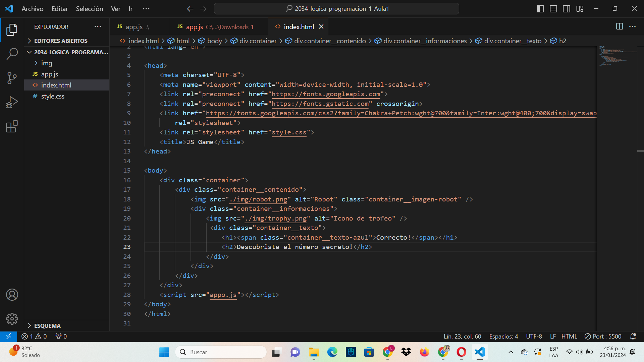644x362 pixels.
Task: Customize layout icon in title bar
Action: (580, 9)
